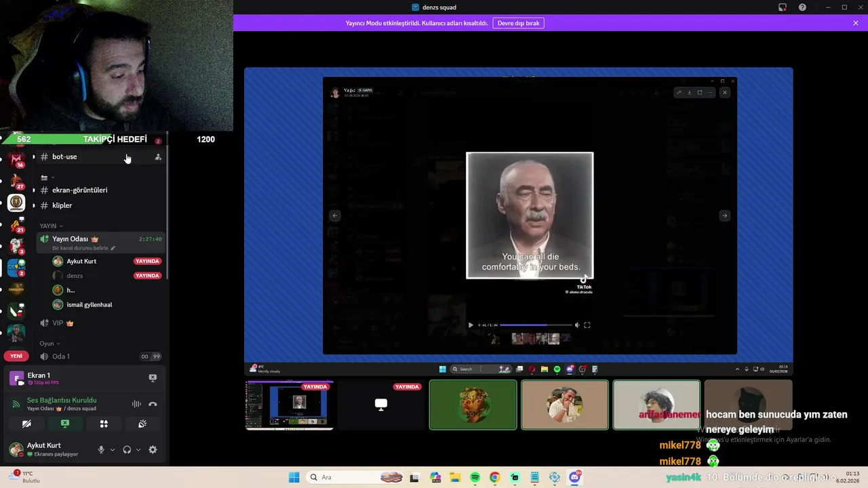Screen dimensions: 868x488
Task: Seek the streamed video progress bar
Action: coord(536,325)
